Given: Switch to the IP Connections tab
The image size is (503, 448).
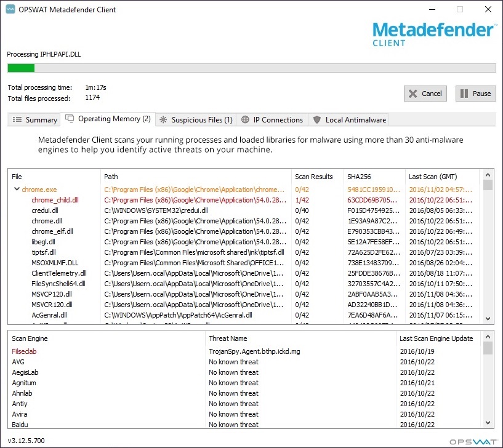Looking at the screenshot, I should coord(272,119).
